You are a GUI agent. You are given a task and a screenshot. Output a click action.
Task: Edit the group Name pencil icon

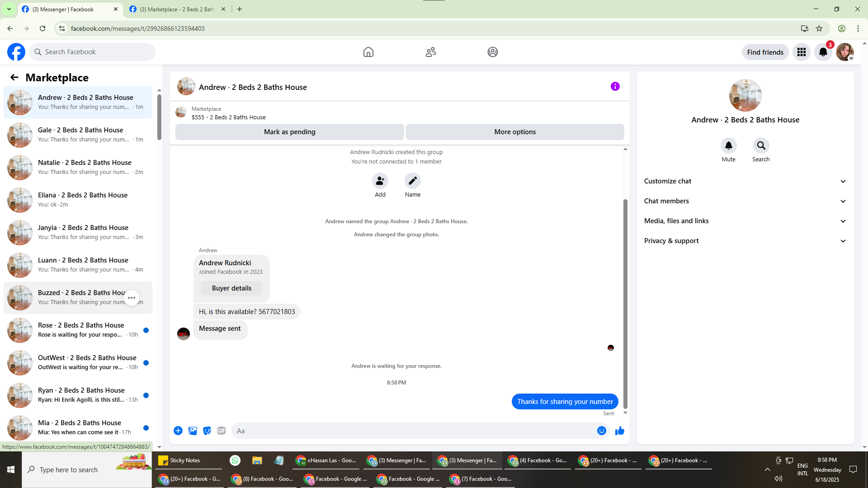pyautogui.click(x=413, y=181)
